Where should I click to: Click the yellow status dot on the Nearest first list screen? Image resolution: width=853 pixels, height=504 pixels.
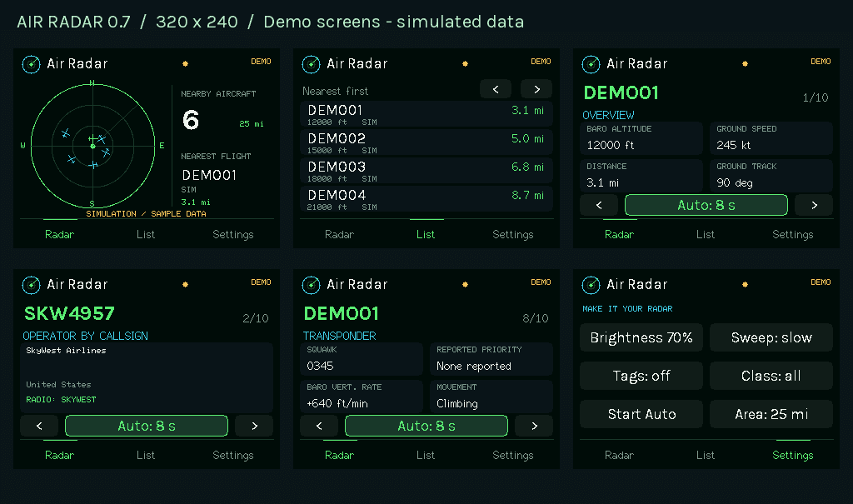[465, 63]
